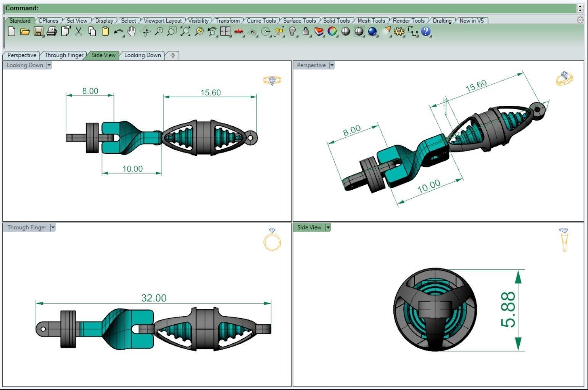Select the Through Finger viewport tab
The height and width of the screenshot is (390, 588).
(64, 55)
